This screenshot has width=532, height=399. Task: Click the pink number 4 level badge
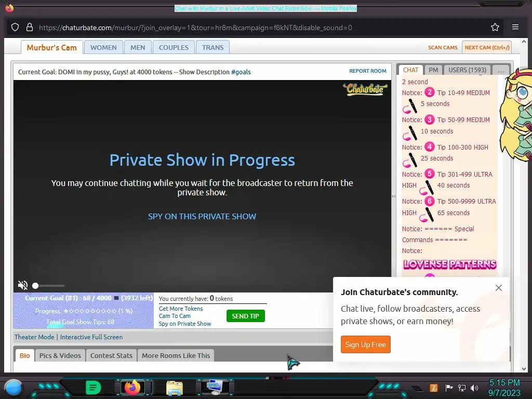pos(430,147)
